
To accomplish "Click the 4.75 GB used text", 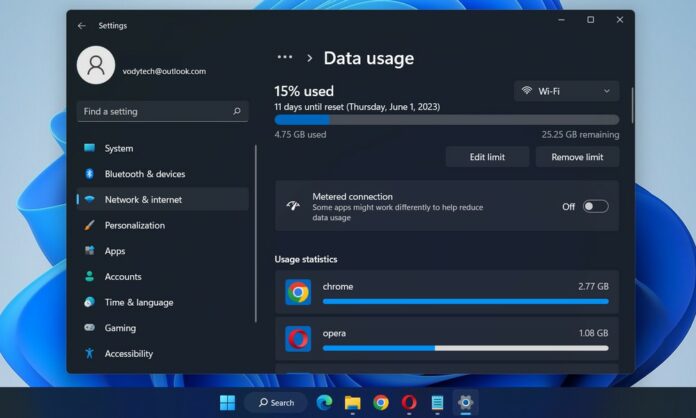I will click(300, 134).
